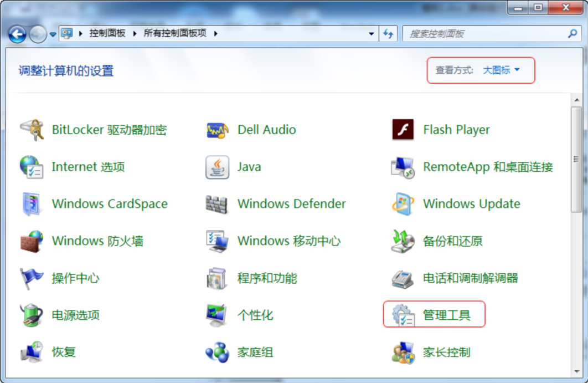The width and height of the screenshot is (588, 383).
Task: Click the search magnifier icon
Action: point(572,34)
